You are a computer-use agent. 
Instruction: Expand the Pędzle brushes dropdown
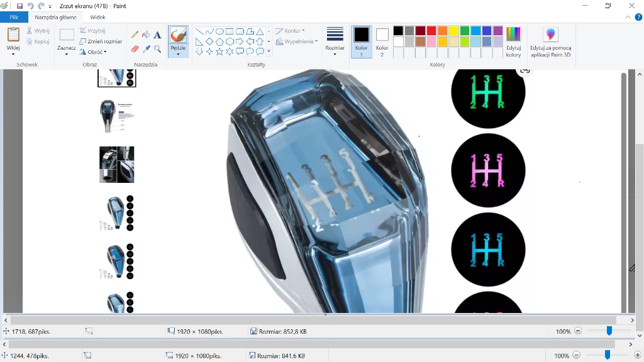pyautogui.click(x=178, y=53)
